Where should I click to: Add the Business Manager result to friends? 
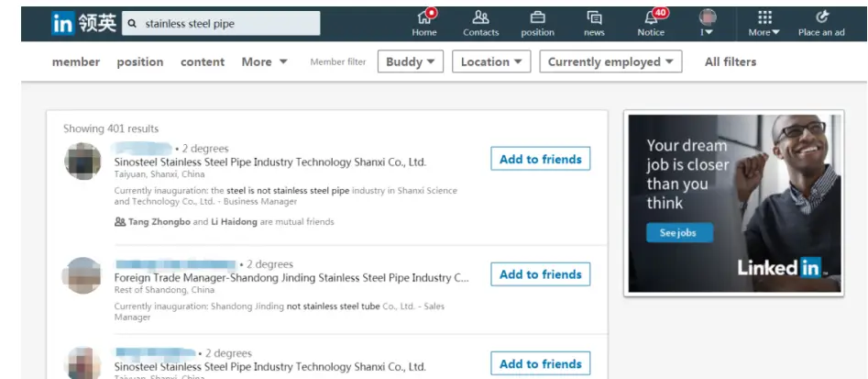pos(540,159)
